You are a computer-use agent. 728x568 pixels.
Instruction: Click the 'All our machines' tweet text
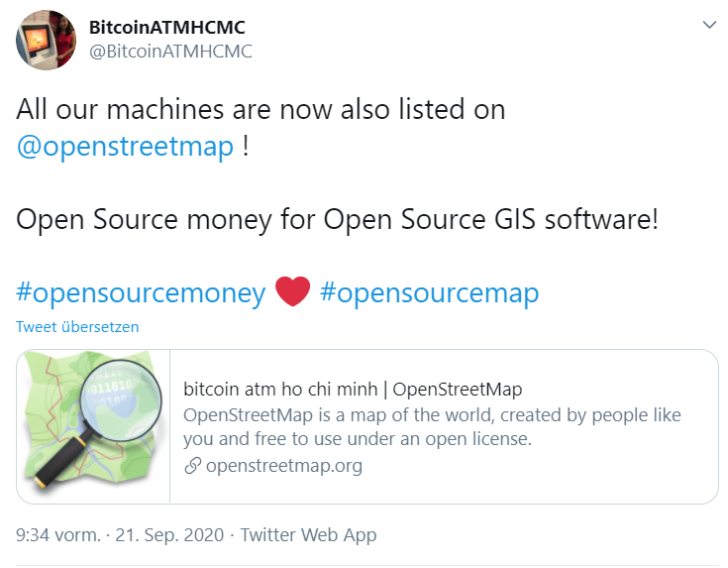coord(260,109)
